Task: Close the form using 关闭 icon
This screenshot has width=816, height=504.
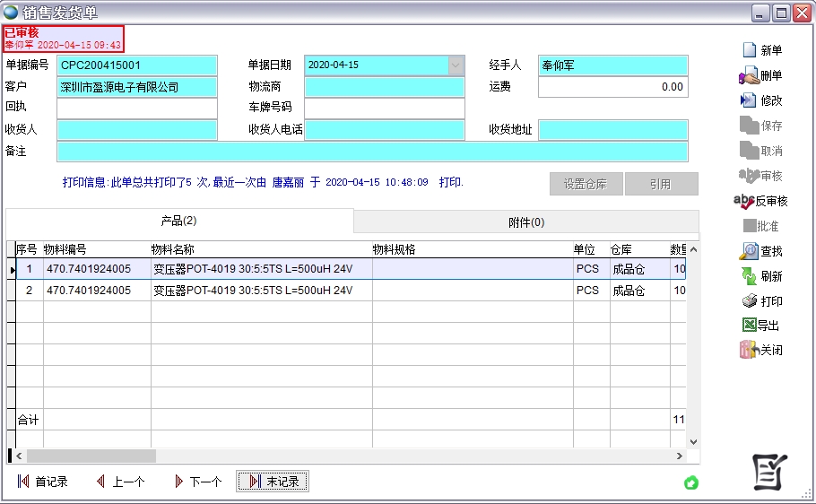Action: pos(749,351)
